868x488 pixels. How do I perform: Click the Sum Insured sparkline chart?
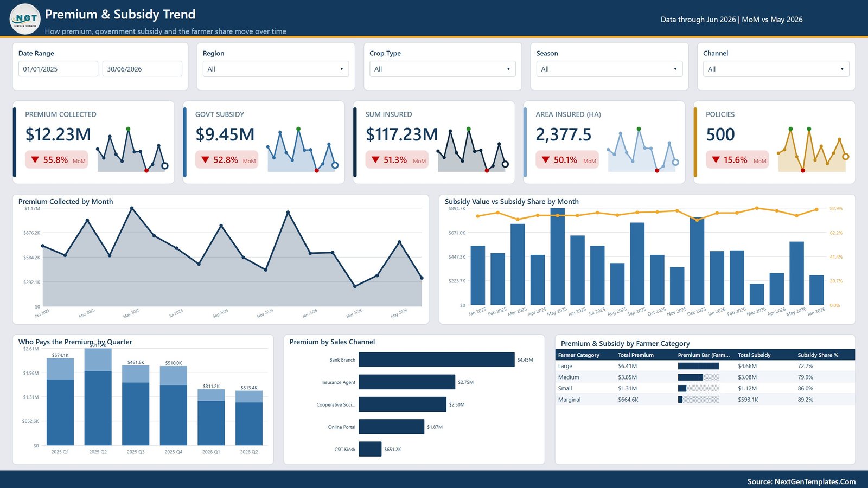coord(473,150)
